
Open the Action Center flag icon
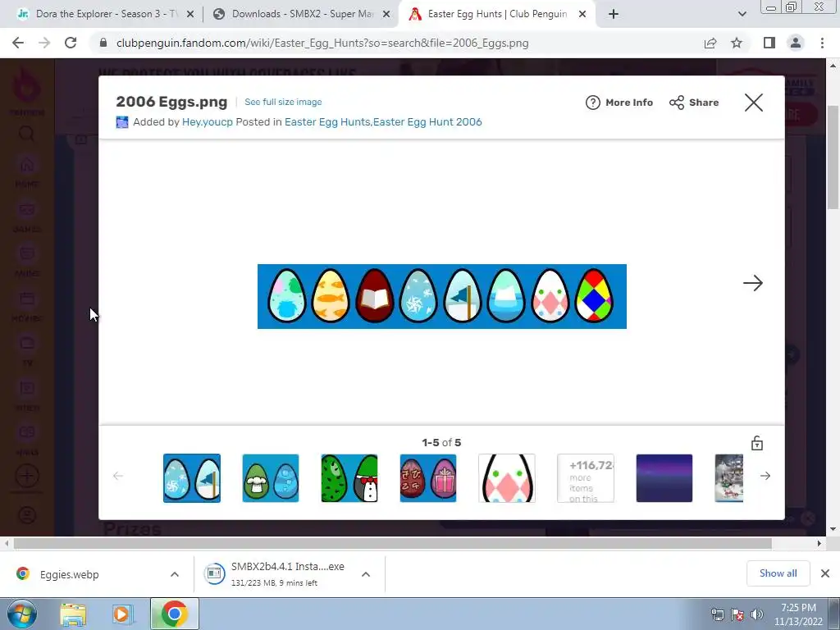coord(737,614)
